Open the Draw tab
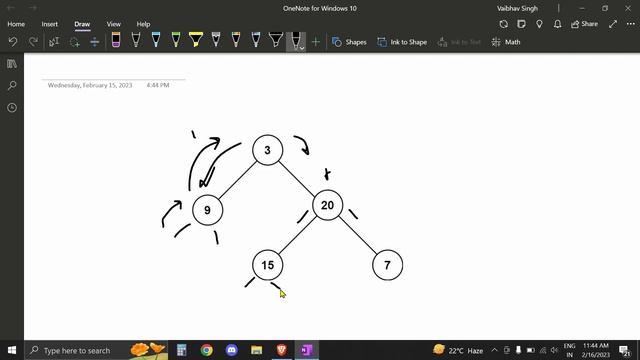Viewport: 640px width, 360px height. (x=82, y=24)
